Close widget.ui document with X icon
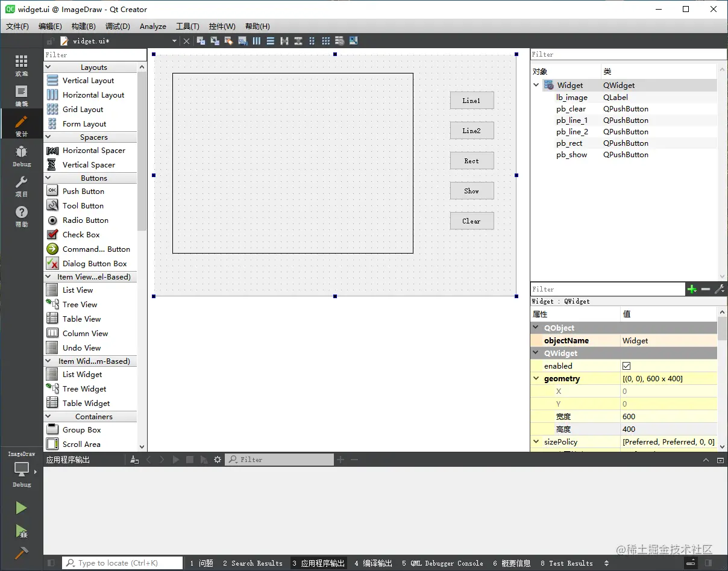This screenshot has width=728, height=571. [x=186, y=41]
